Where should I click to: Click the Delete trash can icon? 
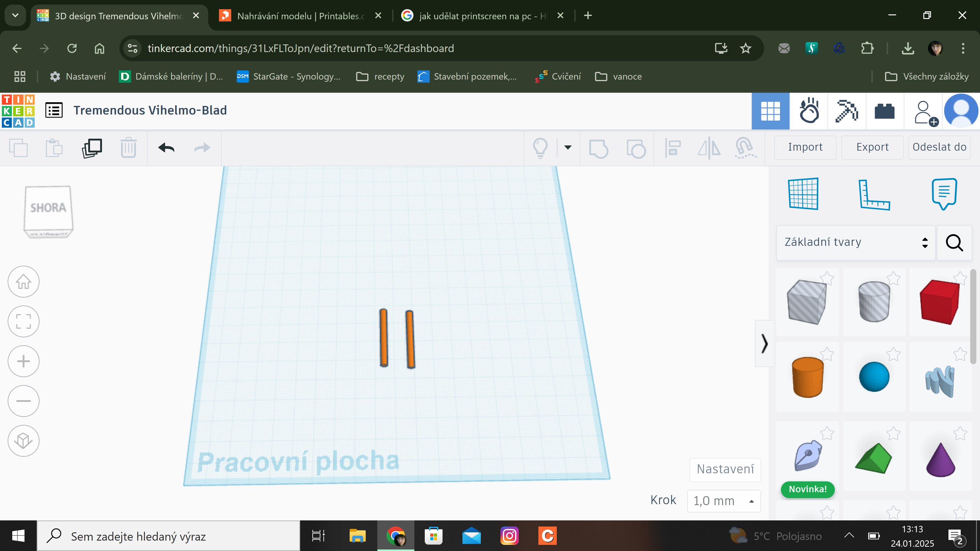click(x=128, y=148)
